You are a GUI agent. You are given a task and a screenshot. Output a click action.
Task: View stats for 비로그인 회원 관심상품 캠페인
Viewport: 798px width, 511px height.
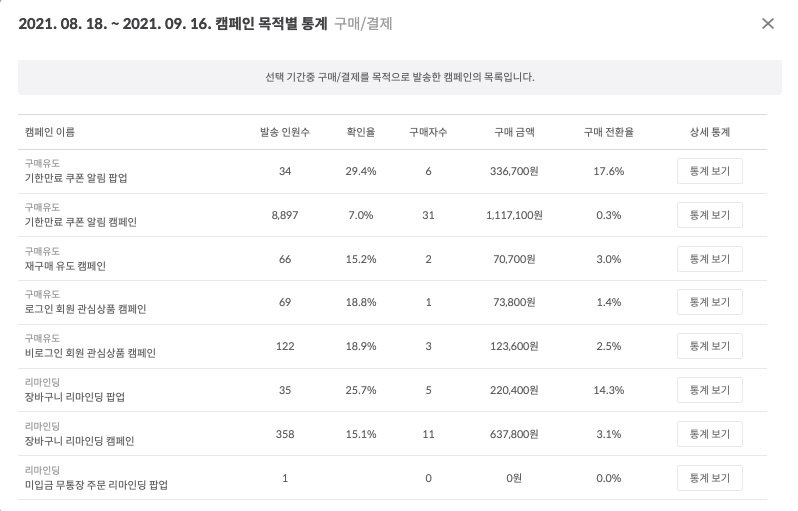point(709,346)
